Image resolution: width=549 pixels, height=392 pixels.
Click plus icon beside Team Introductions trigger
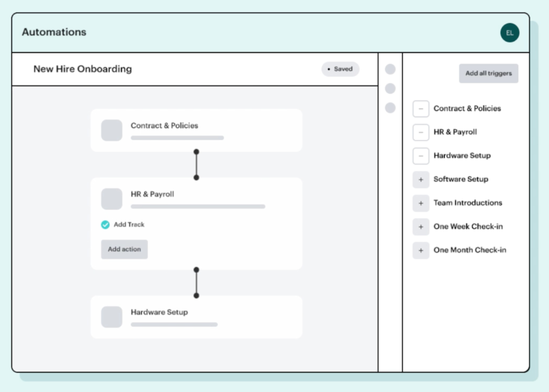[421, 203]
